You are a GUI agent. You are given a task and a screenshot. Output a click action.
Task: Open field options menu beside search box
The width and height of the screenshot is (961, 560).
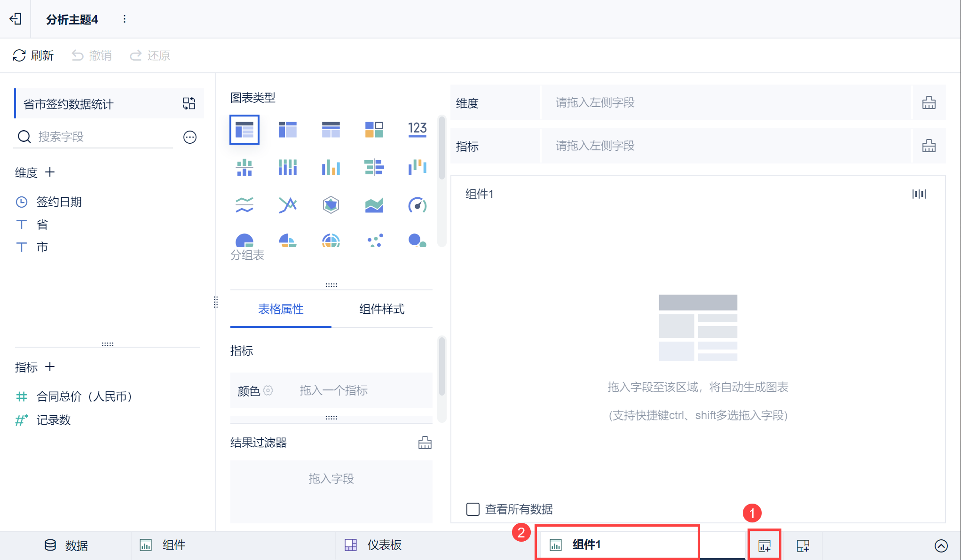[189, 137]
